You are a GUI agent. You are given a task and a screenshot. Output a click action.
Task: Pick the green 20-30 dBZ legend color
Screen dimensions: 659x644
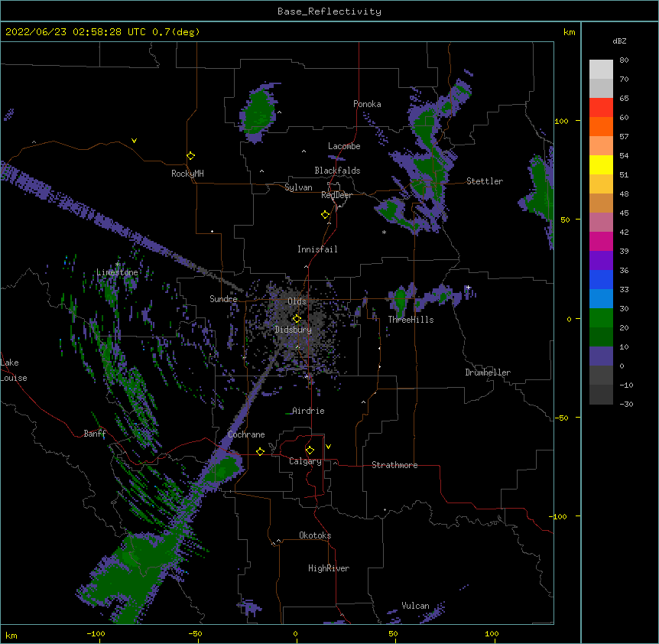601,318
